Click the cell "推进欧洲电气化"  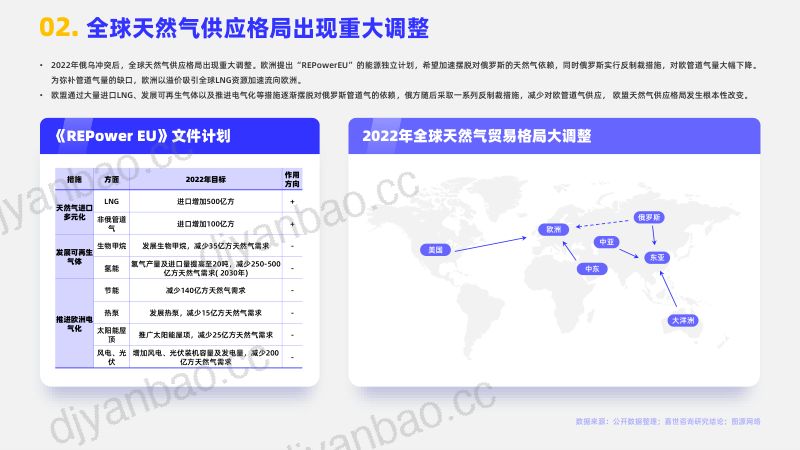pyautogui.click(x=74, y=323)
